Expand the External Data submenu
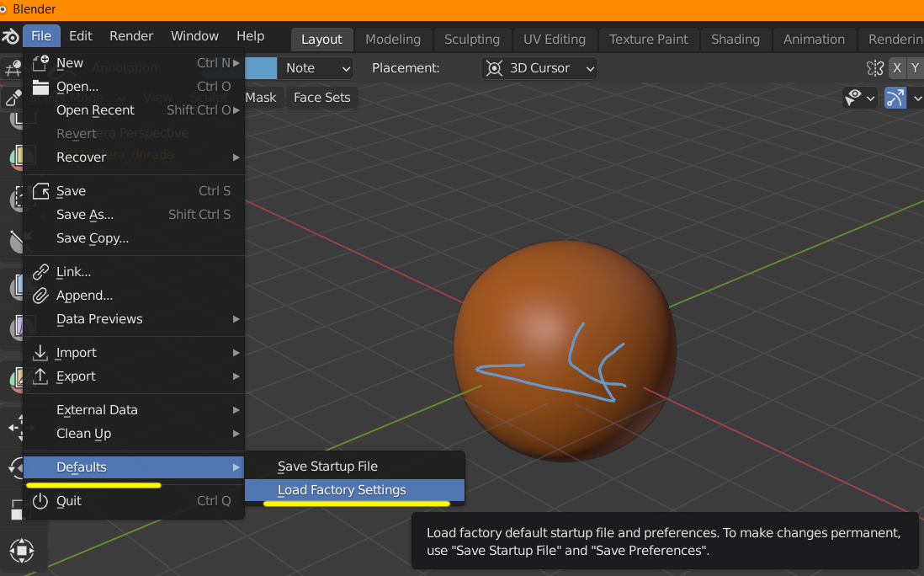This screenshot has width=924, height=576. [135, 410]
